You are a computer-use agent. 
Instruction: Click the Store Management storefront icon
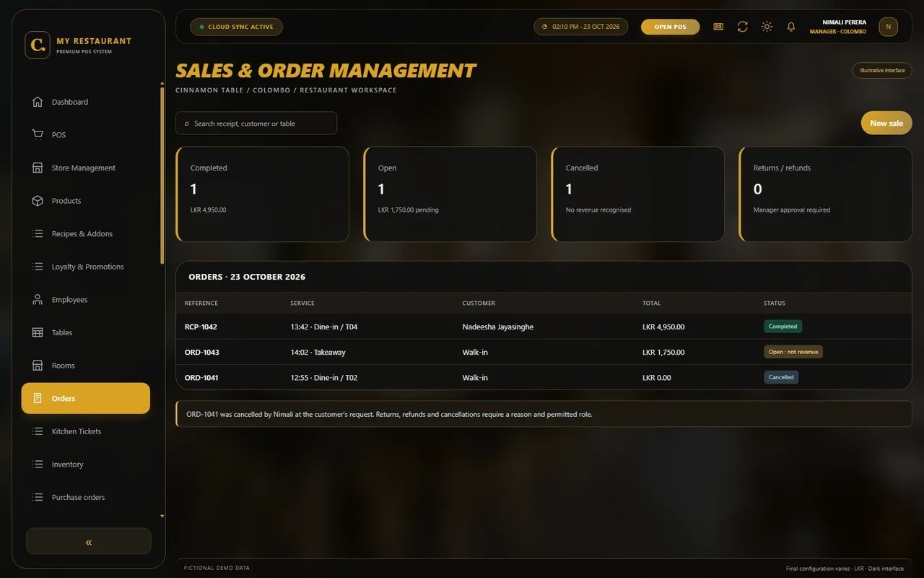[x=38, y=168]
